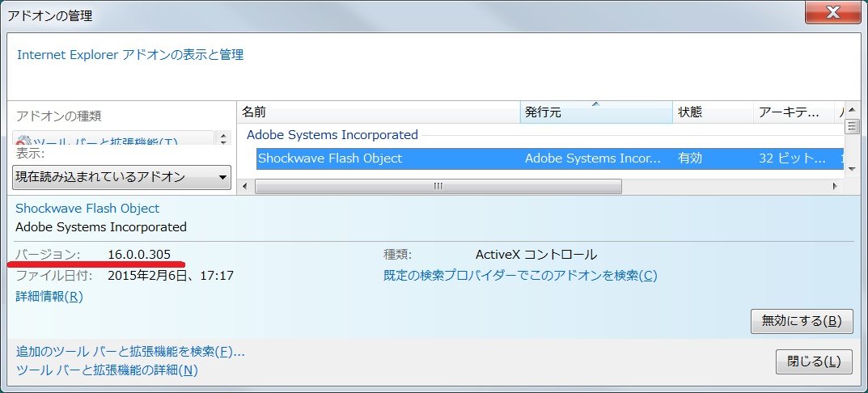Open the 現在読み込まれているアドオン dropdown
Screen dimensions: 868x393
(x=122, y=177)
